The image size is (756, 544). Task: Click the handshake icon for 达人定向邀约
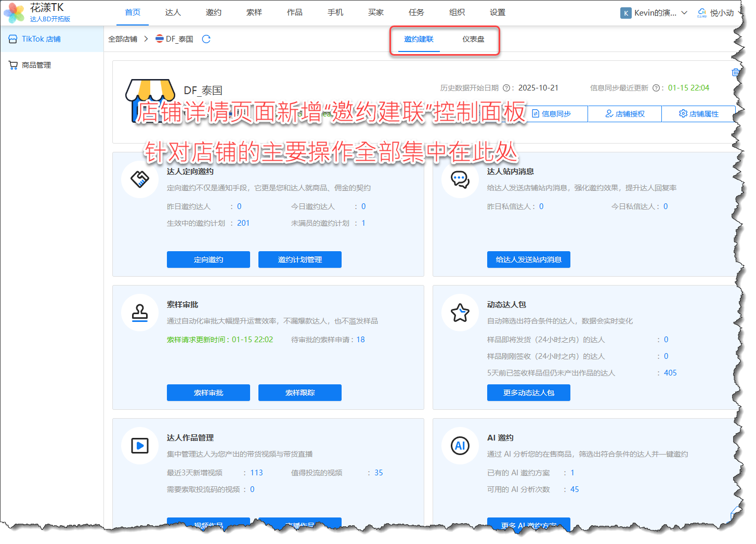pyautogui.click(x=140, y=179)
